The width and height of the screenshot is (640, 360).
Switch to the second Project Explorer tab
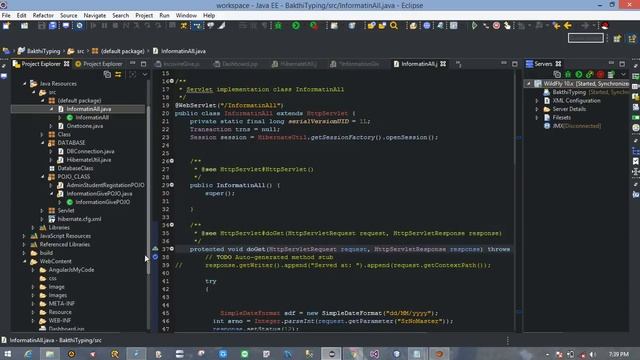pyautogui.click(x=99, y=64)
